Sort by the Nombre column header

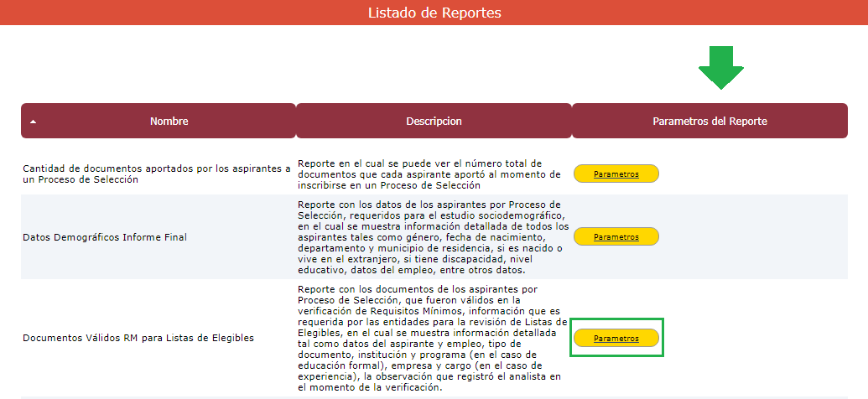click(169, 122)
